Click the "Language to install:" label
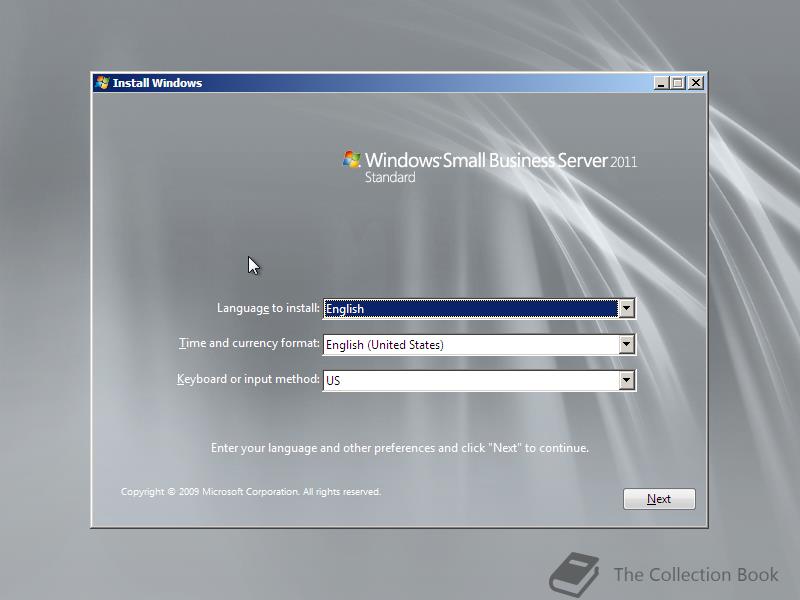Image resolution: width=800 pixels, height=600 pixels. (268, 308)
